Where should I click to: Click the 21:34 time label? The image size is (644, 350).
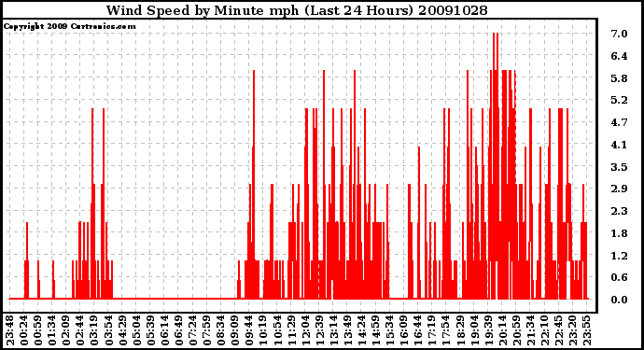click(x=530, y=330)
